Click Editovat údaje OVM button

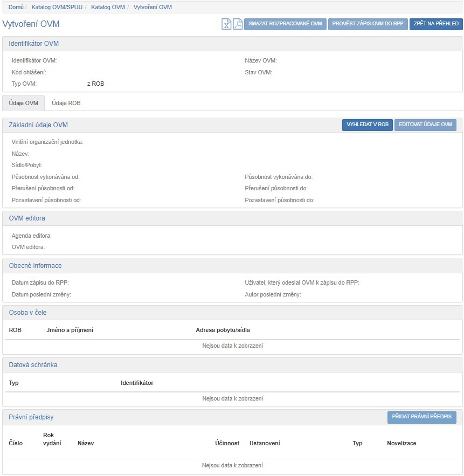tap(425, 125)
